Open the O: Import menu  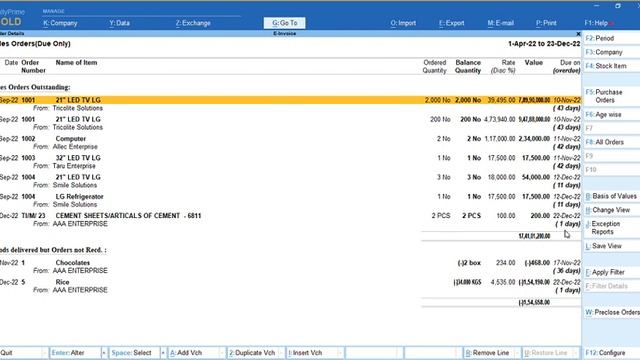[x=403, y=23]
